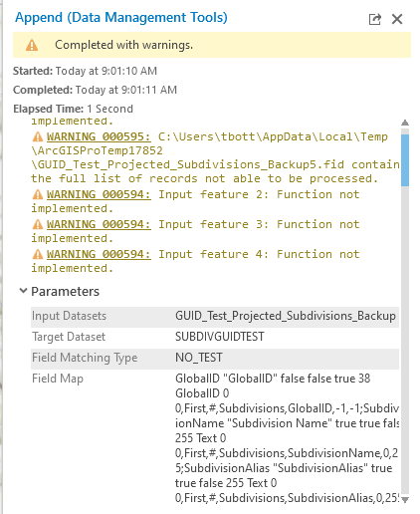Click the scrollbar down arrow
420x514 pixels.
coord(405,499)
